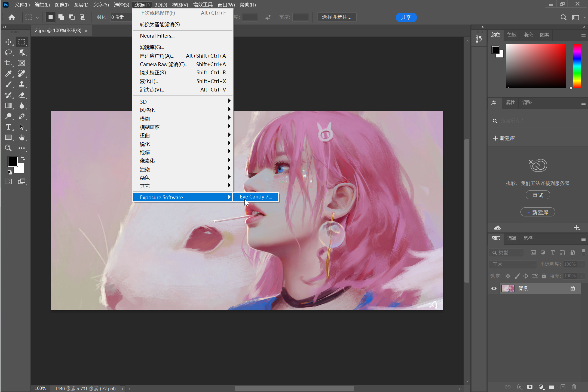Image resolution: width=588 pixels, height=392 pixels.
Task: Click the Eraser tool
Action: click(22, 95)
